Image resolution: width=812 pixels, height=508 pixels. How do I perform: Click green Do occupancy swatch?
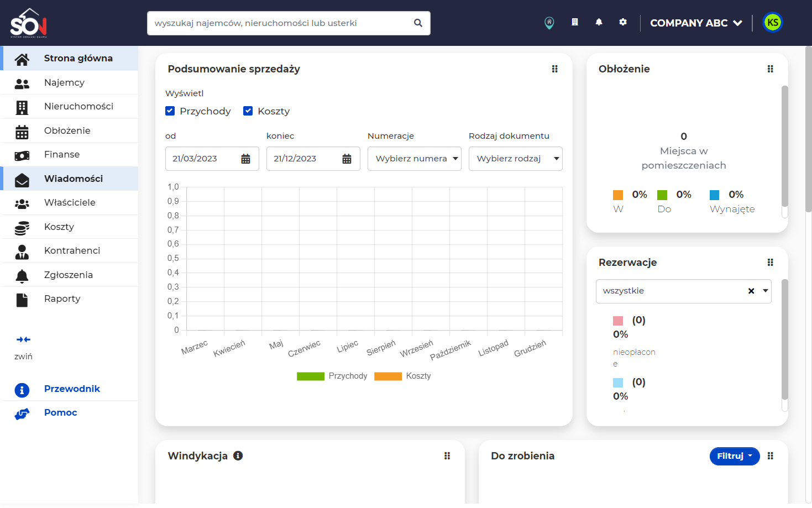pos(662,195)
